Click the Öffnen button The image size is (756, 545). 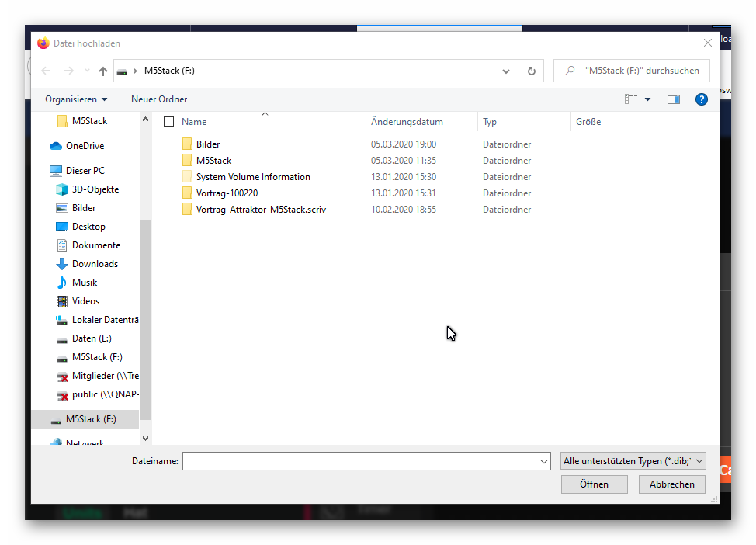(594, 484)
